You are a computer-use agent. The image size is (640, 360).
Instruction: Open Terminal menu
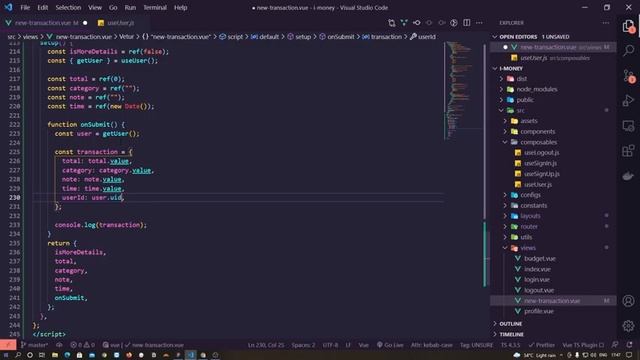coord(155,7)
